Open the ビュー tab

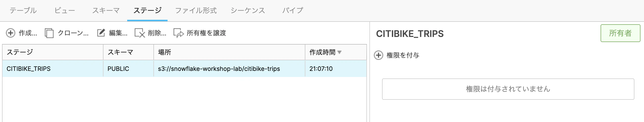click(x=65, y=10)
